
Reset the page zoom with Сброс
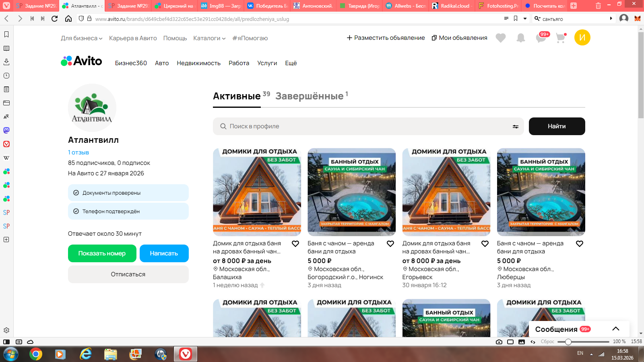pyautogui.click(x=548, y=342)
